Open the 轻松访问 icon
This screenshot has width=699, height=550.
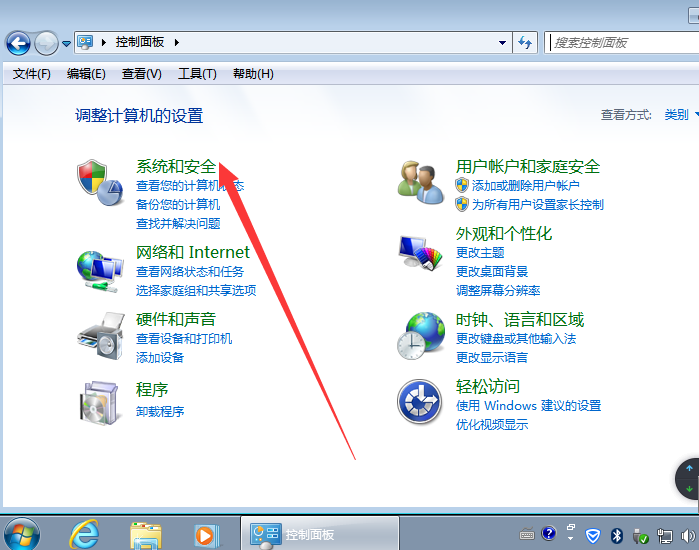coord(419,402)
